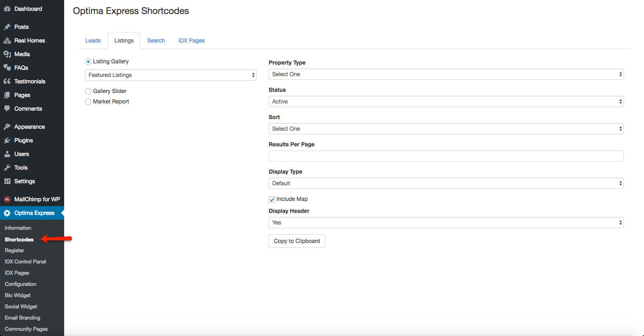Select the Listings tab
The image size is (644, 336).
(124, 40)
